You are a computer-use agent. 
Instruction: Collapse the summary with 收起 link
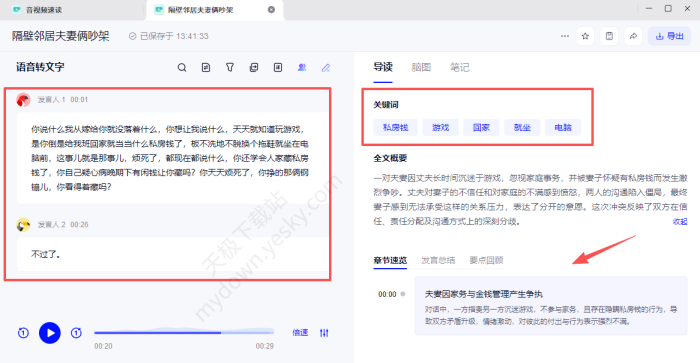(x=680, y=221)
